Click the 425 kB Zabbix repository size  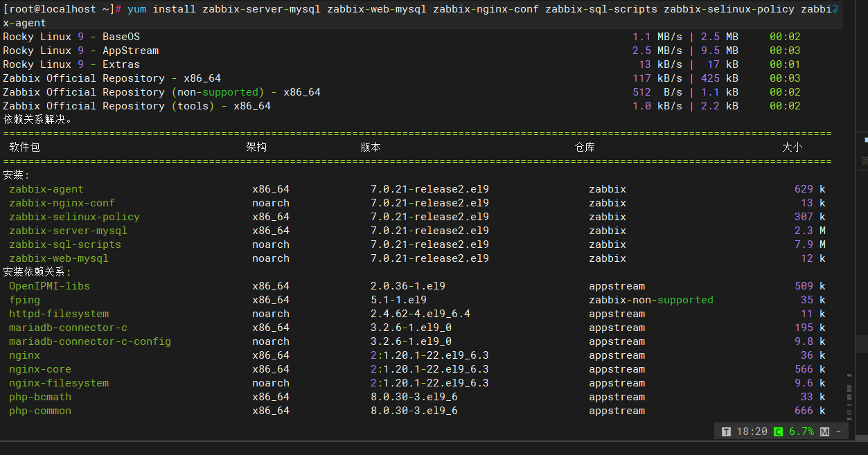(x=720, y=78)
